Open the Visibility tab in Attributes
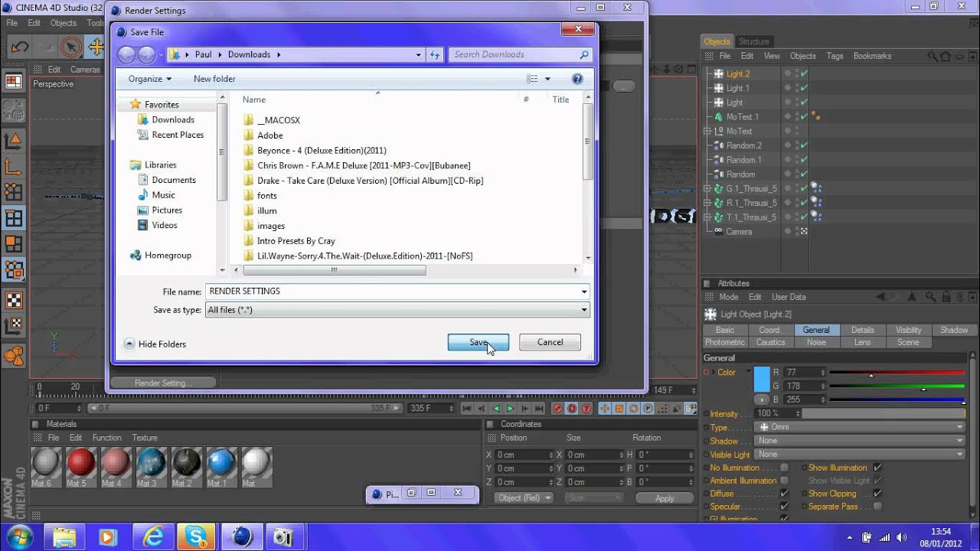The height and width of the screenshot is (551, 980). [x=908, y=330]
